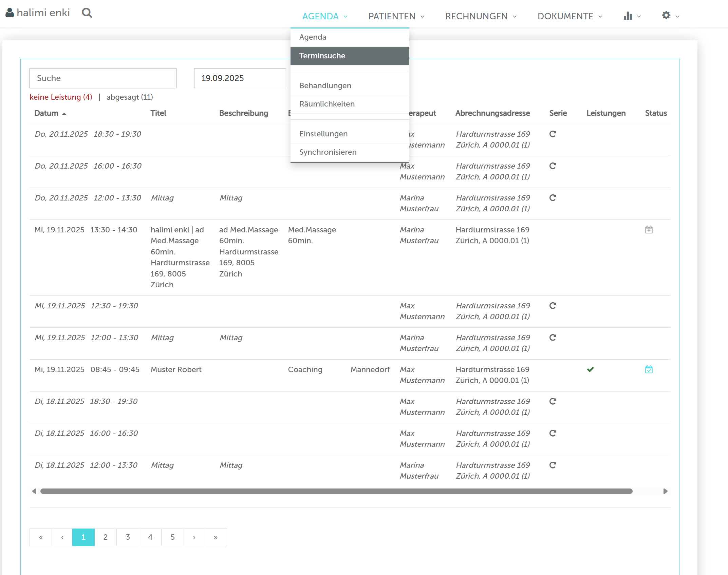Toggle the 'abgesagt (11)' filter
The image size is (728, 575).
coord(130,97)
